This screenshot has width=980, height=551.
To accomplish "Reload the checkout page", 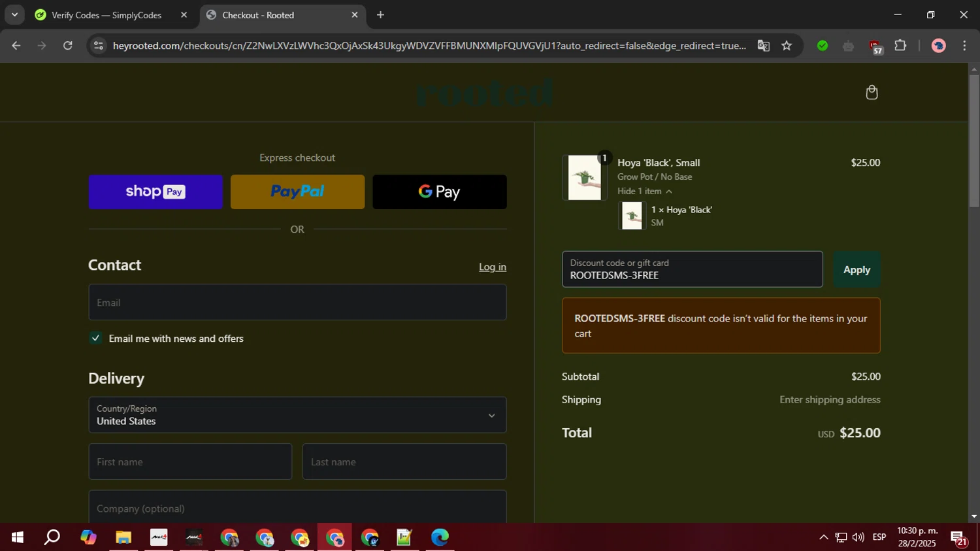I will coord(68,46).
